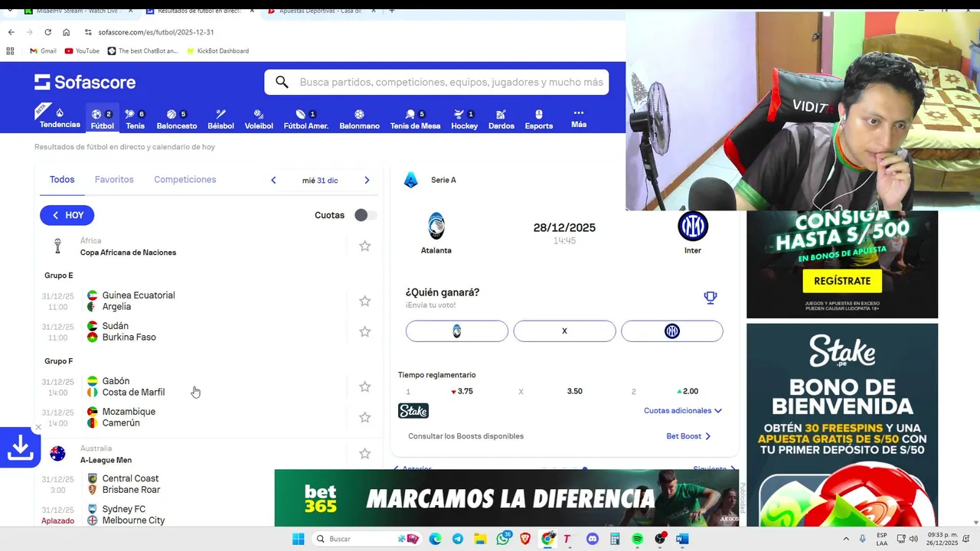
Task: Open the A-League Men competition link
Action: click(106, 460)
